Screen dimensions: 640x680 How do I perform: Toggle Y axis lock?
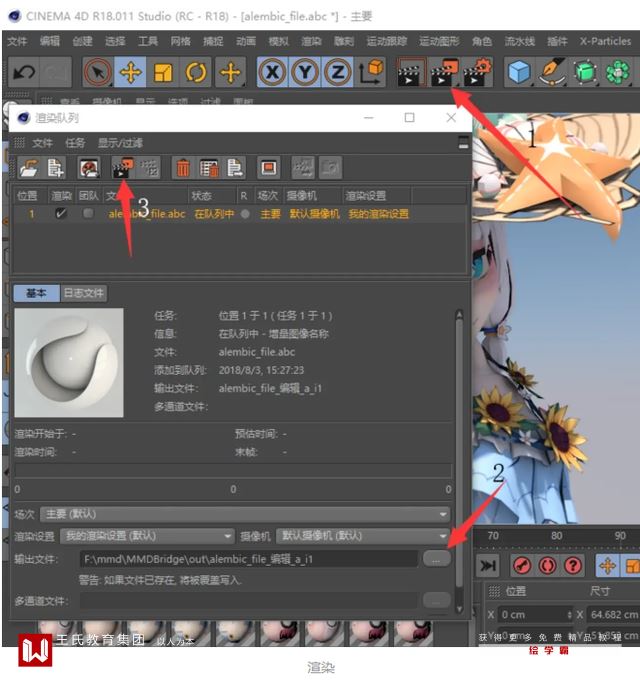click(305, 72)
